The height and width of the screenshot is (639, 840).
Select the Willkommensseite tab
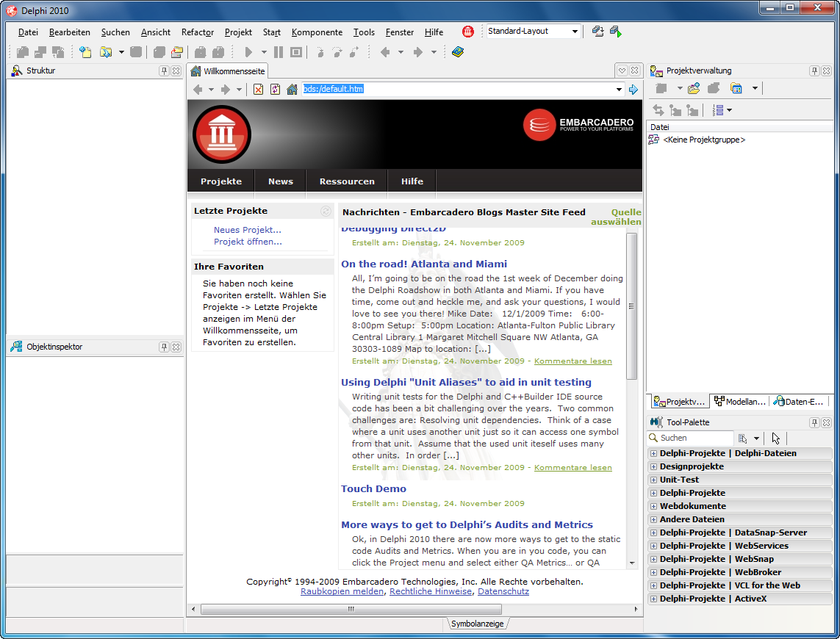click(229, 71)
